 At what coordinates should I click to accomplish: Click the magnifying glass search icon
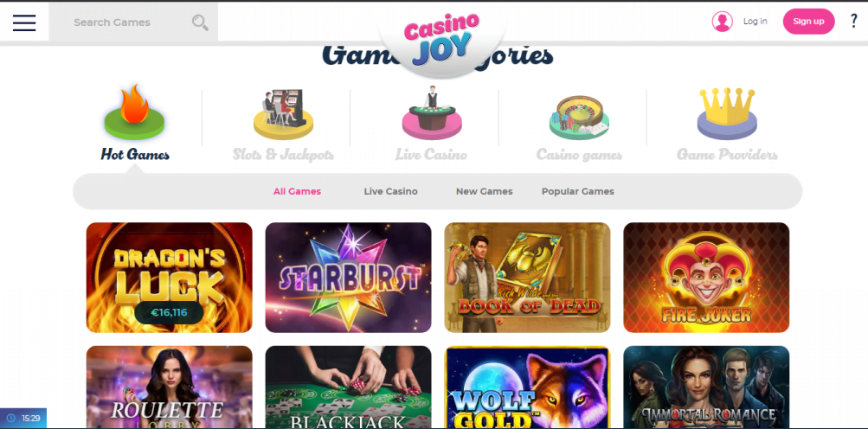tap(200, 22)
